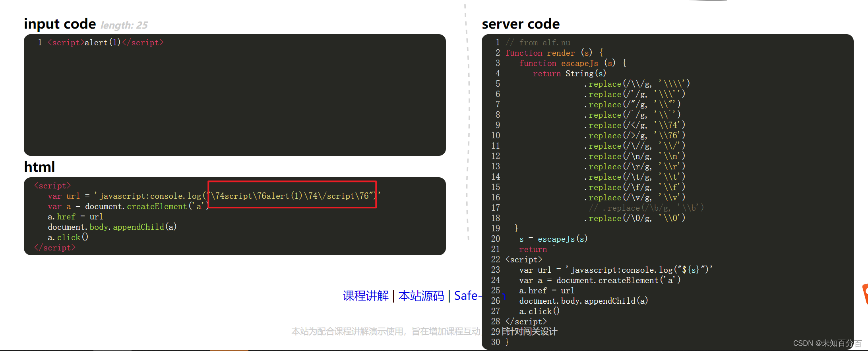
Task: Click server code line 26 appendChild(a)
Action: [583, 301]
